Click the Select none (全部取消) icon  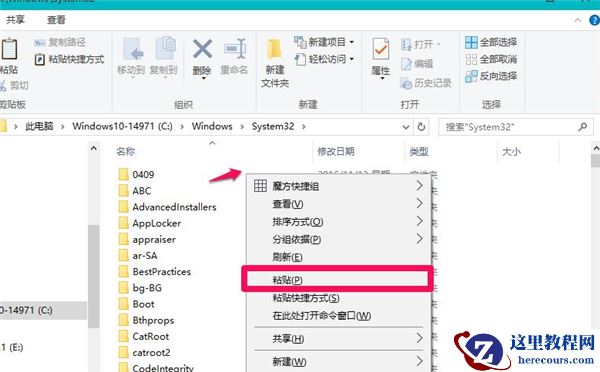click(471, 59)
